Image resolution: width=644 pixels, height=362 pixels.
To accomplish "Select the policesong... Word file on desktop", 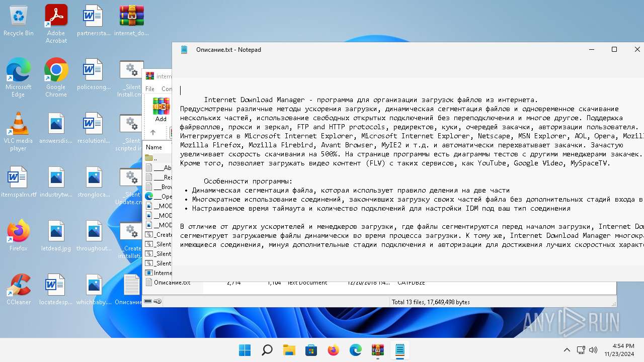I will point(94,74).
